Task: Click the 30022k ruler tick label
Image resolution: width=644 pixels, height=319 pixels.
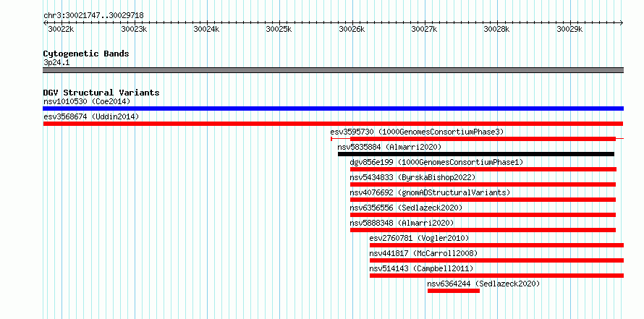Action: pos(62,29)
